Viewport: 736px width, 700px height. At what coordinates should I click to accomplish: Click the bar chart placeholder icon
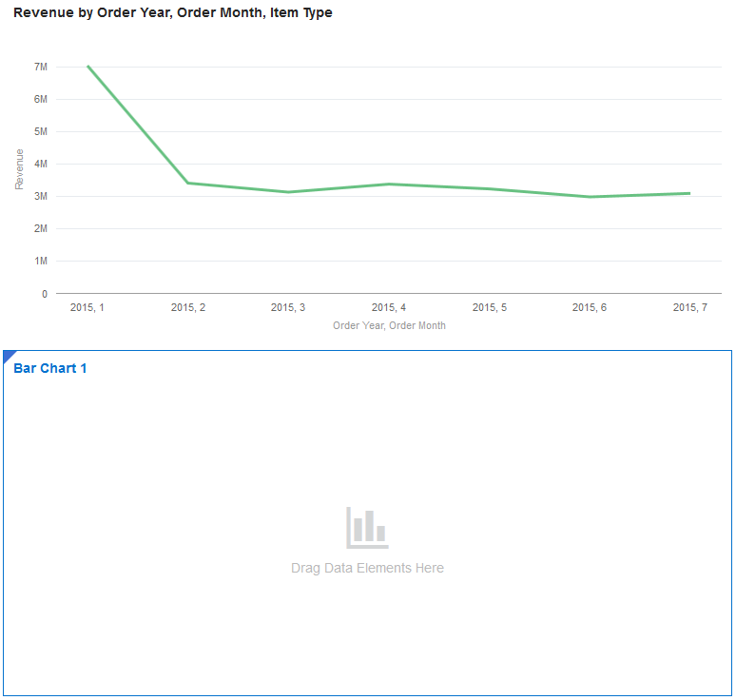click(x=368, y=527)
